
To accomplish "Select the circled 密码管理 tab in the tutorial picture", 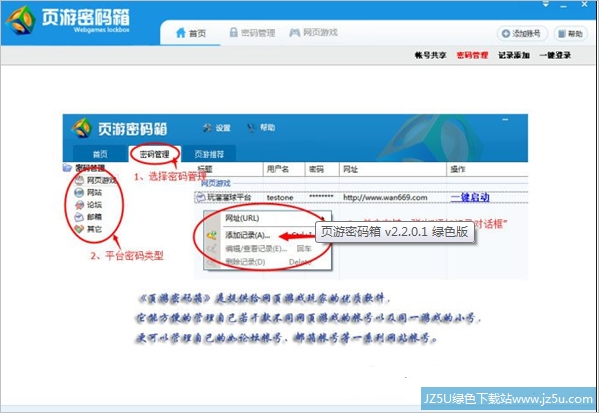I will coord(154,154).
